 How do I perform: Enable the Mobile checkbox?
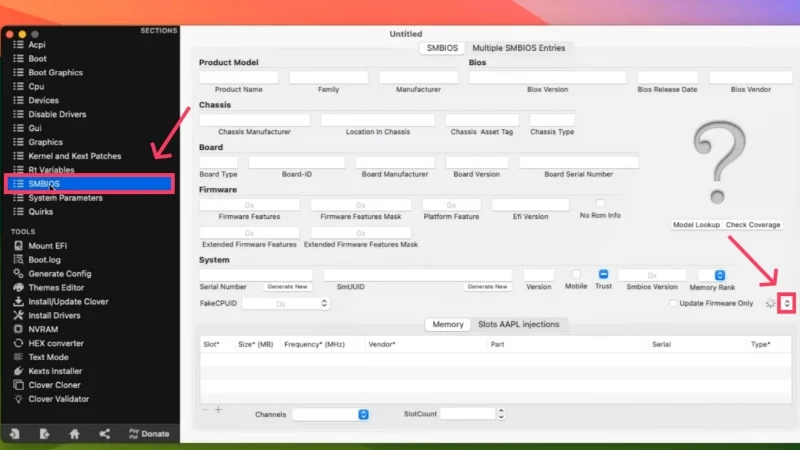576,274
